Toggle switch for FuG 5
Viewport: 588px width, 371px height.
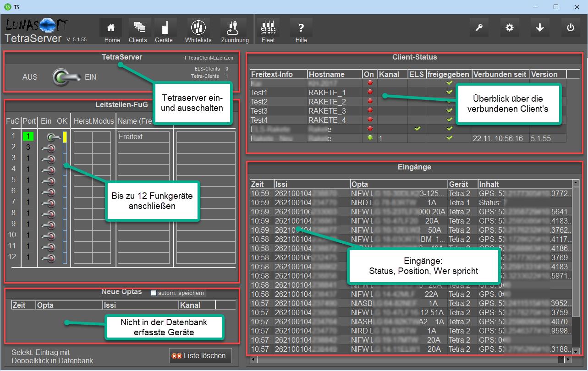(x=48, y=180)
